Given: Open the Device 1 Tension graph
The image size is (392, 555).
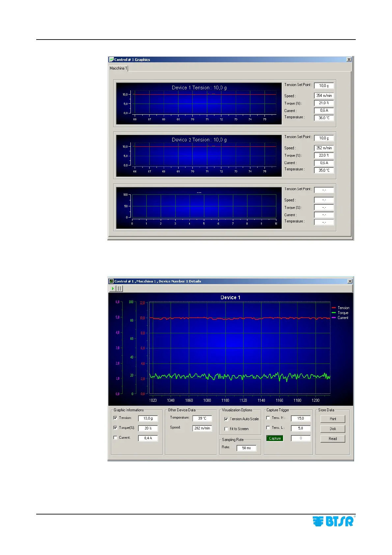Looking at the screenshot, I should coord(199,103).
